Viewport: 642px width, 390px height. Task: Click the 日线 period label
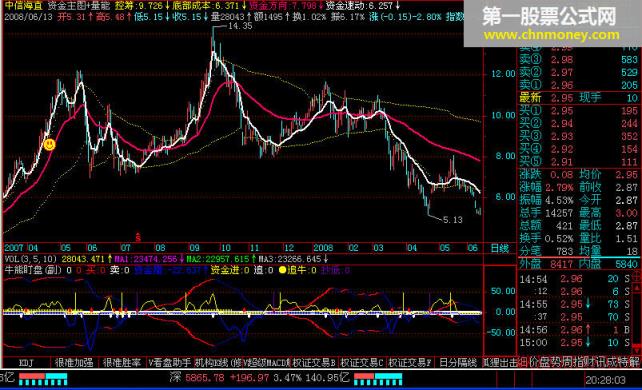click(500, 248)
